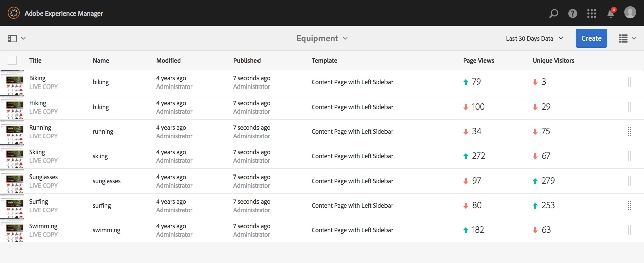Toggle the select-all checkbox in table header

tap(12, 60)
